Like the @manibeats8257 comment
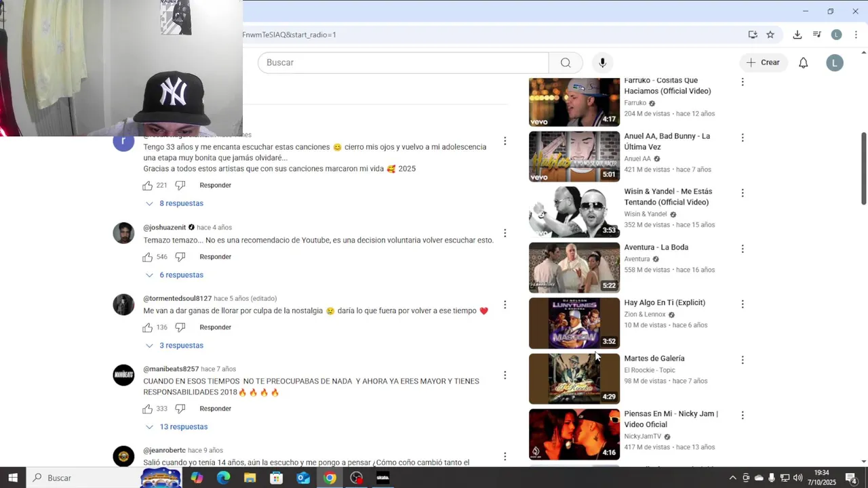868x488 pixels. (x=148, y=409)
